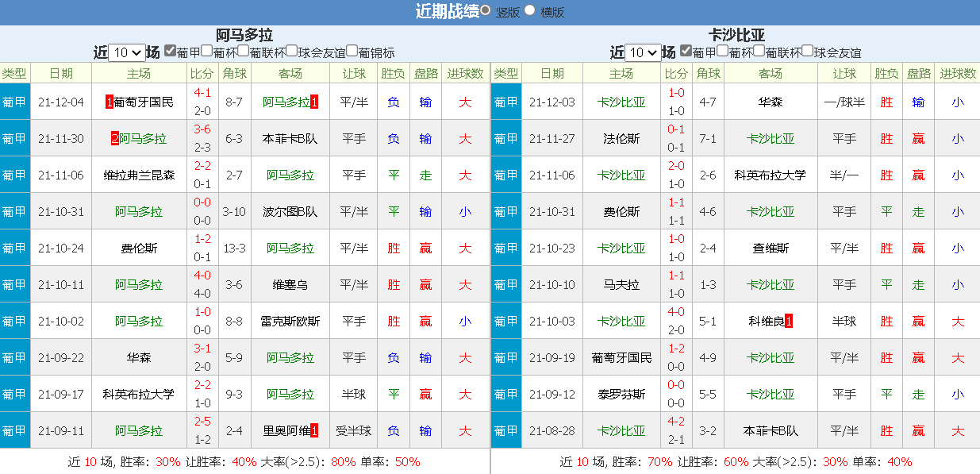Click the 21-10-11 match date
This screenshot has width=980, height=474.
[61, 285]
